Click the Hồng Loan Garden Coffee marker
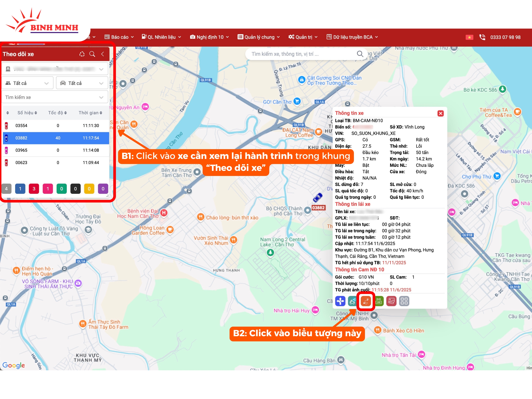532x399 pixels. point(170,230)
